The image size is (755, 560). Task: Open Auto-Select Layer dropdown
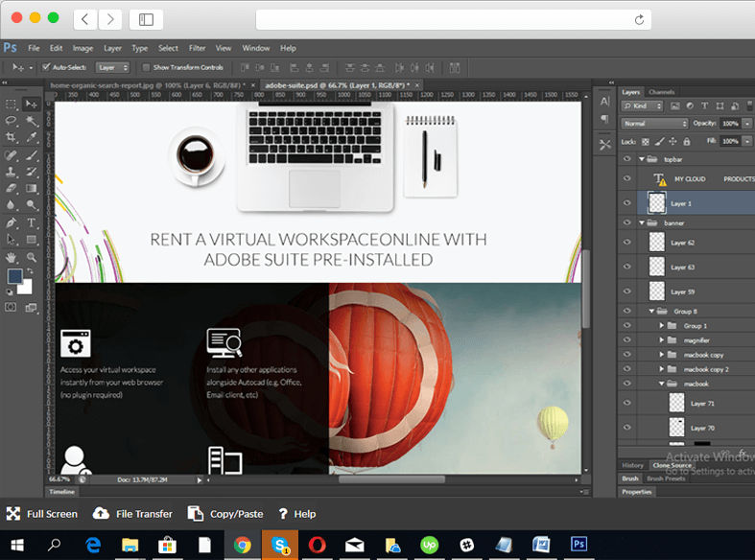[112, 67]
